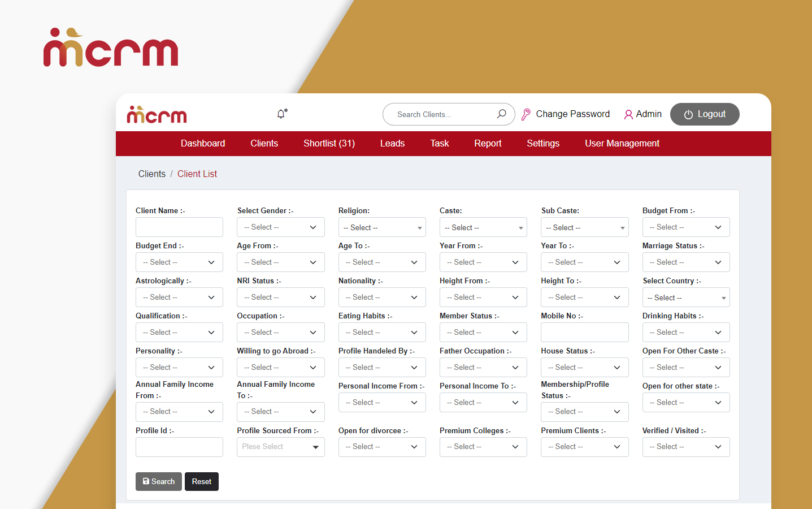The image size is (812, 509).
Task: Expand the Sub Caste dropdown
Action: pos(584,227)
